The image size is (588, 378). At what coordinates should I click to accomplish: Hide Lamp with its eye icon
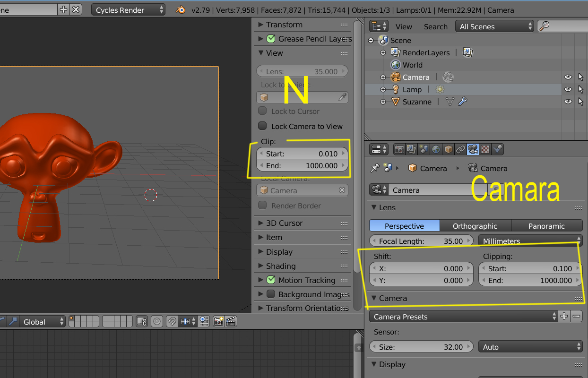pos(568,89)
